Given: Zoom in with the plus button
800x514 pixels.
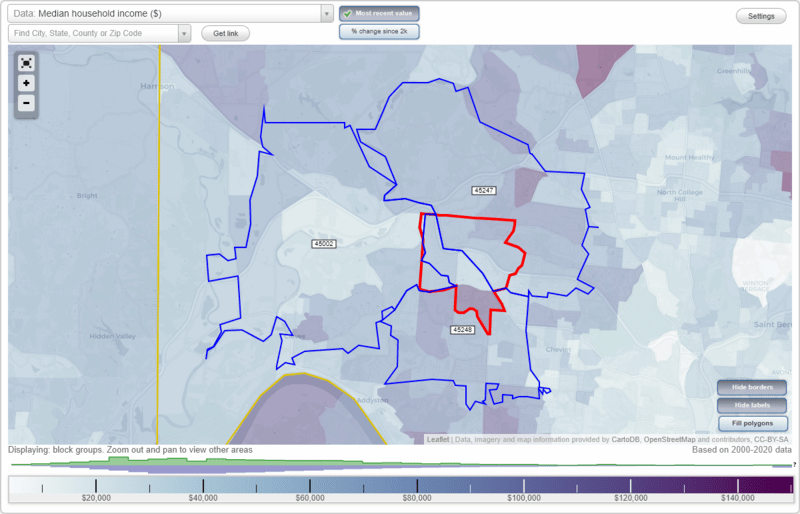Looking at the screenshot, I should pos(26,83).
